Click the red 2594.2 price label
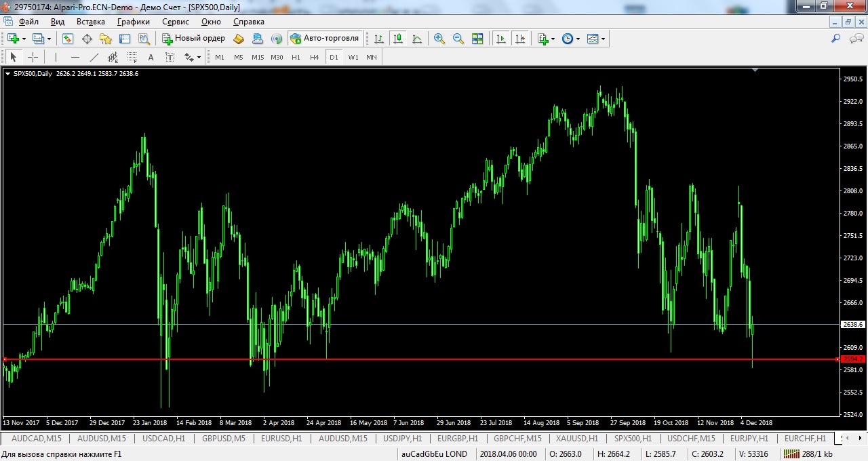 click(x=853, y=359)
